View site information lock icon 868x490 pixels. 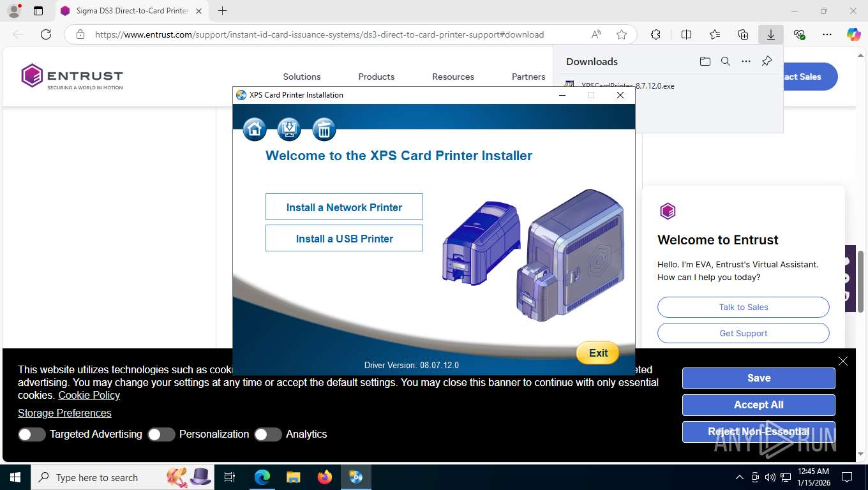pyautogui.click(x=80, y=34)
